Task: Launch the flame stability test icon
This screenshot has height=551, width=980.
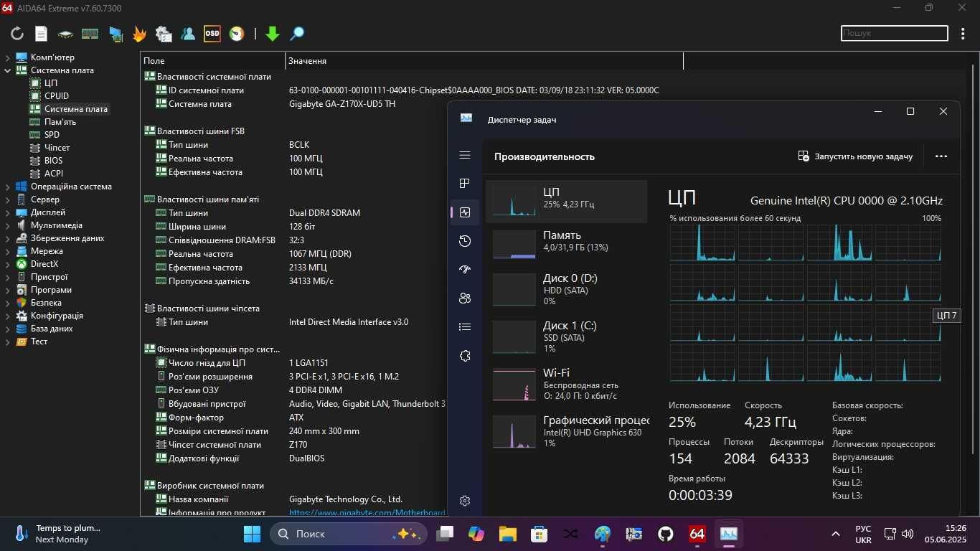Action: point(139,34)
